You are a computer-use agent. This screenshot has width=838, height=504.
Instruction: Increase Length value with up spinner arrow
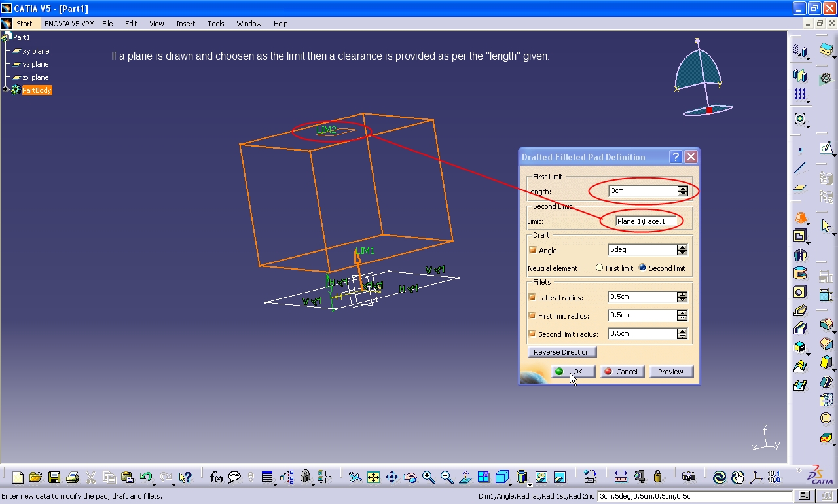[x=683, y=189]
